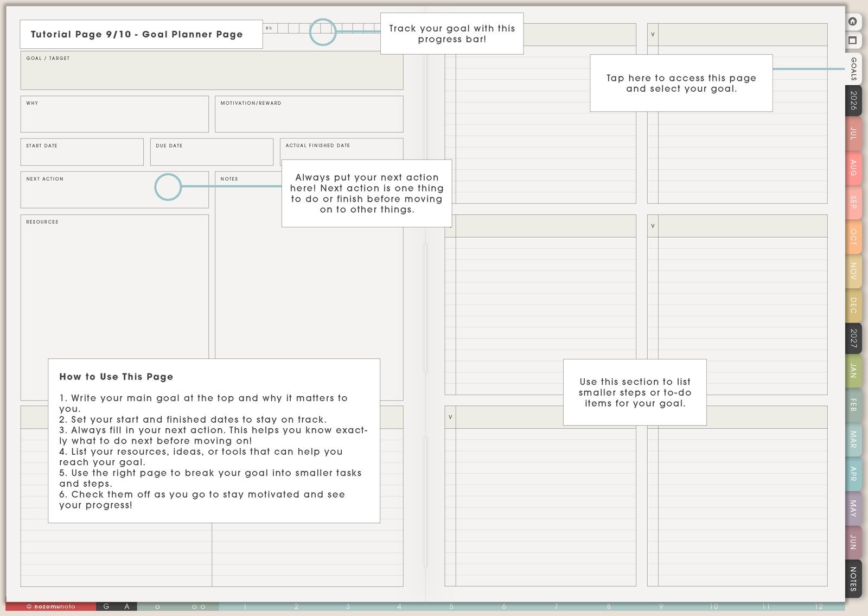Screen dimensions: 868x616
Task: Select goal number 12 in bottom bar
Action: coord(819,607)
